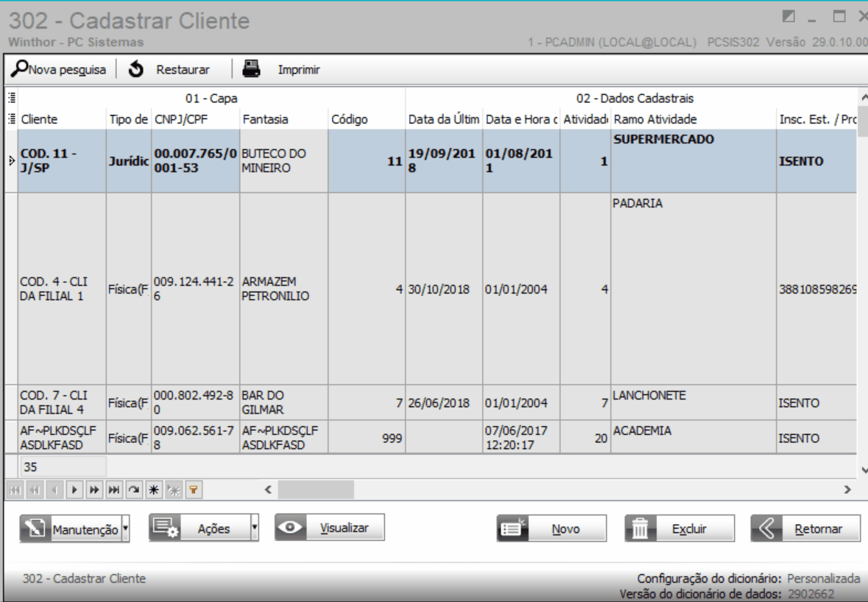Click the Visualizar button label

(344, 528)
